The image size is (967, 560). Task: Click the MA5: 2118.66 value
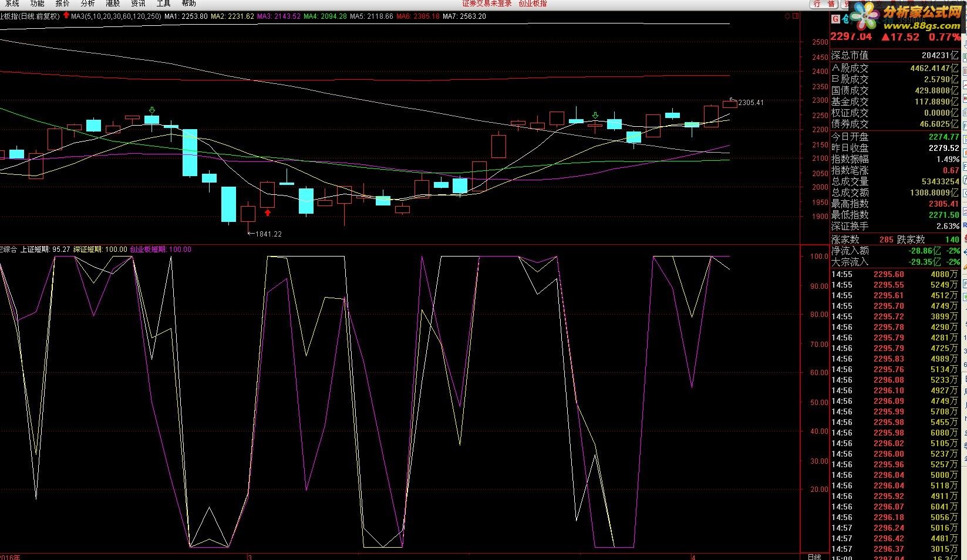(x=372, y=16)
